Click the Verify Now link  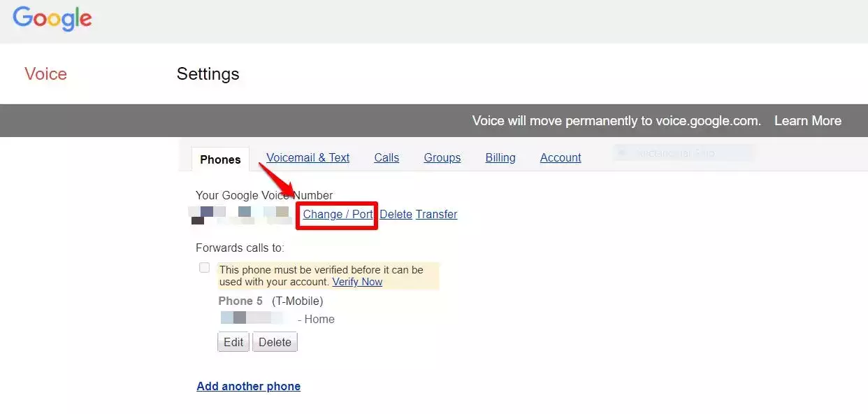point(357,282)
